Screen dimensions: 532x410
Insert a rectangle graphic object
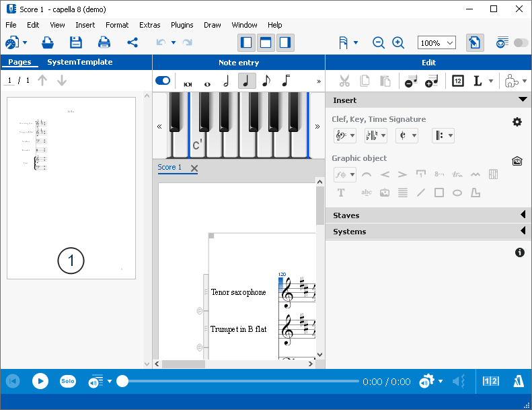point(439,193)
